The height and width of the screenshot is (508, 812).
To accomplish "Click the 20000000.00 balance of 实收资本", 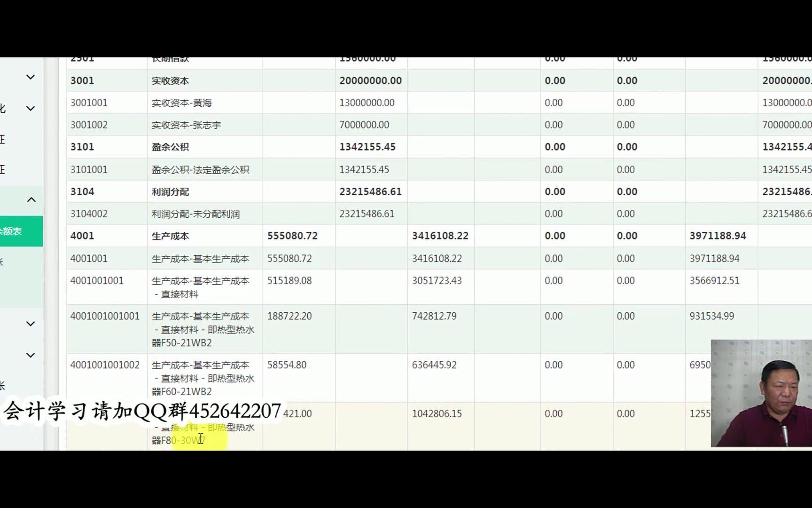I will (x=370, y=80).
